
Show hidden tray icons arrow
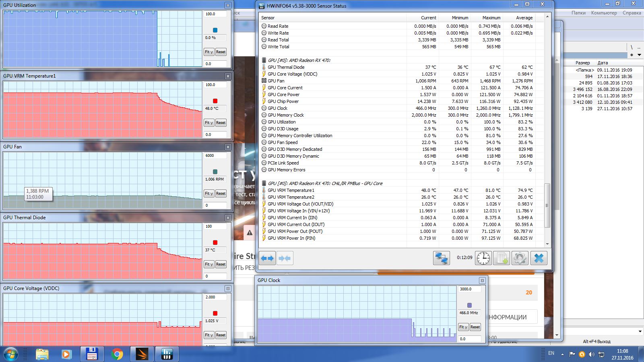click(x=562, y=354)
